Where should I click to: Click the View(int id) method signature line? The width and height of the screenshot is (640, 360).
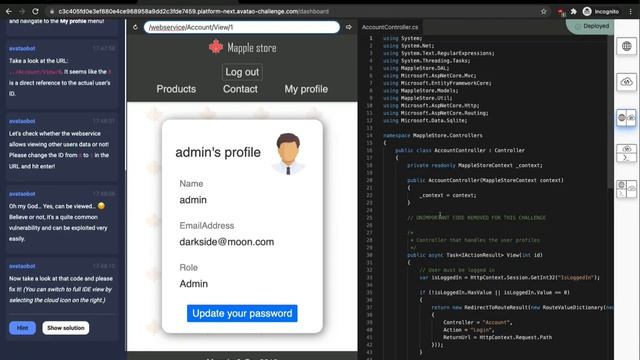tap(475, 255)
